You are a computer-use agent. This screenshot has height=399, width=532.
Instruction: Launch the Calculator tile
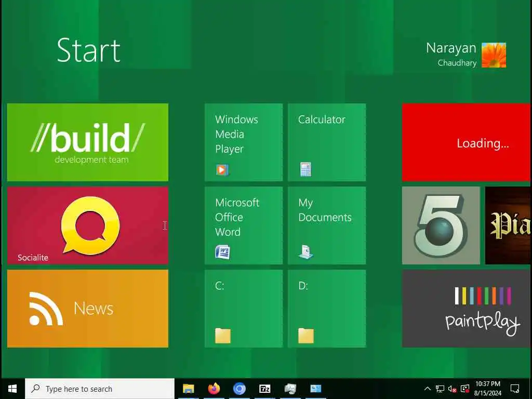(x=327, y=142)
